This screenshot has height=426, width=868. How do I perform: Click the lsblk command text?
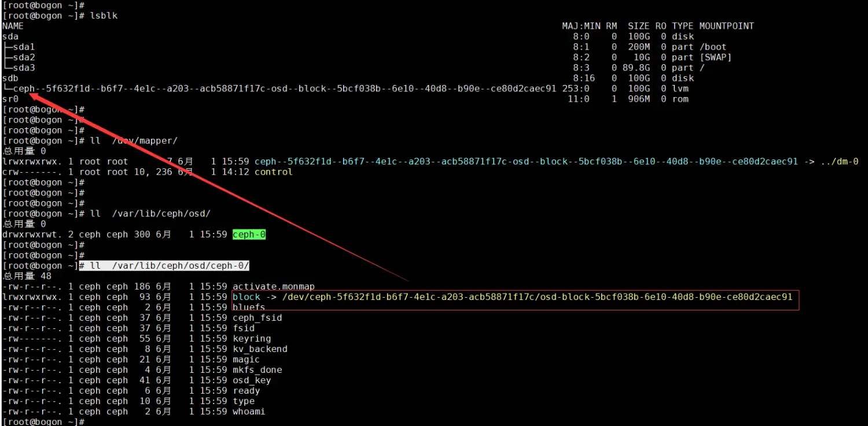(104, 16)
